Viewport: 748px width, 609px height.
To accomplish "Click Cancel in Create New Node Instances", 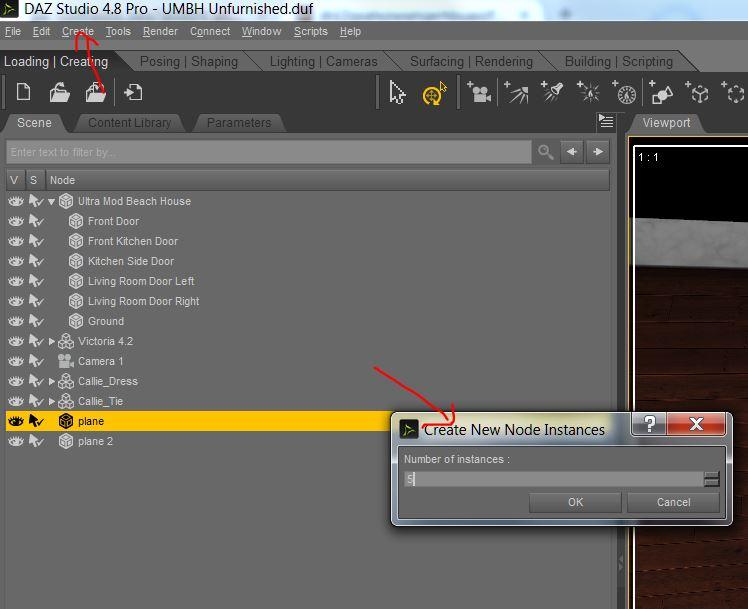I will click(x=673, y=502).
